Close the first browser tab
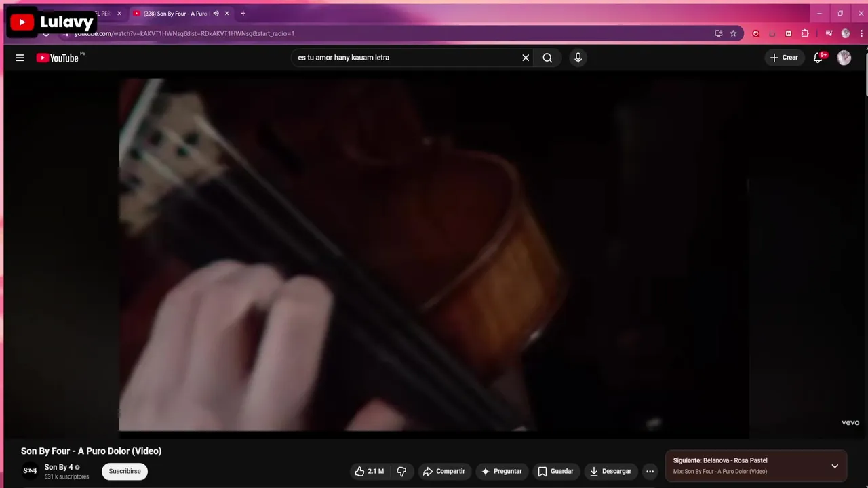 pos(119,13)
